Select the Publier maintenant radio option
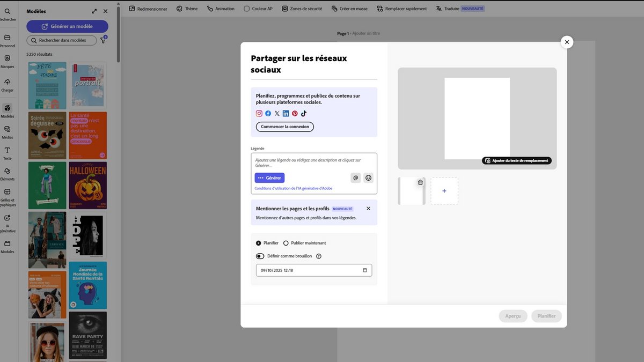Screen dimensions: 644x362 point(286,243)
